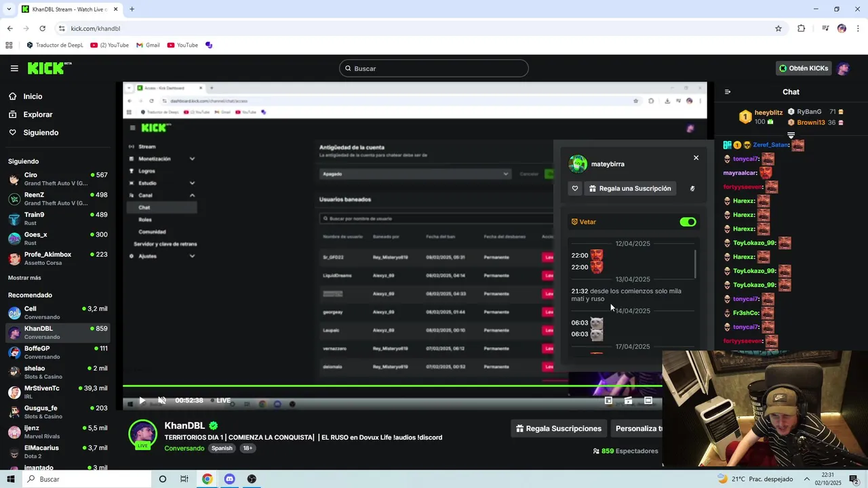This screenshot has height=488, width=868.
Task: Open the Chrome three-dot menu
Action: tap(859, 28)
